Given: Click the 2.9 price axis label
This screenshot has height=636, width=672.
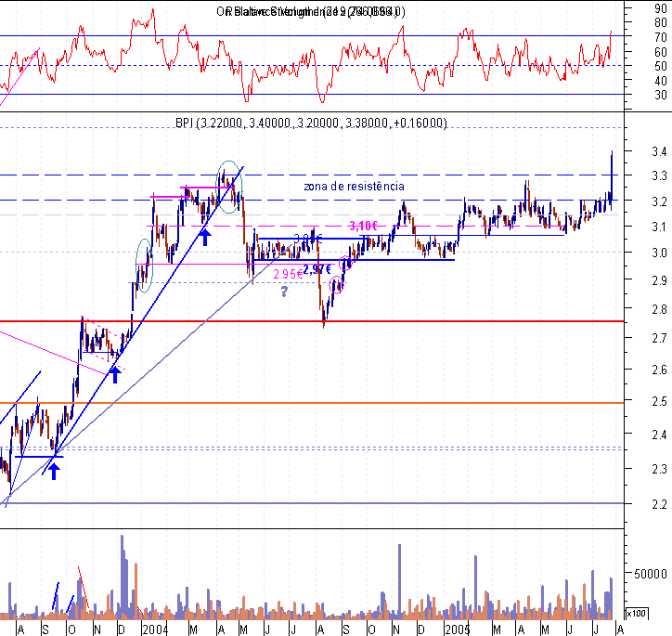Looking at the screenshot, I should (659, 280).
